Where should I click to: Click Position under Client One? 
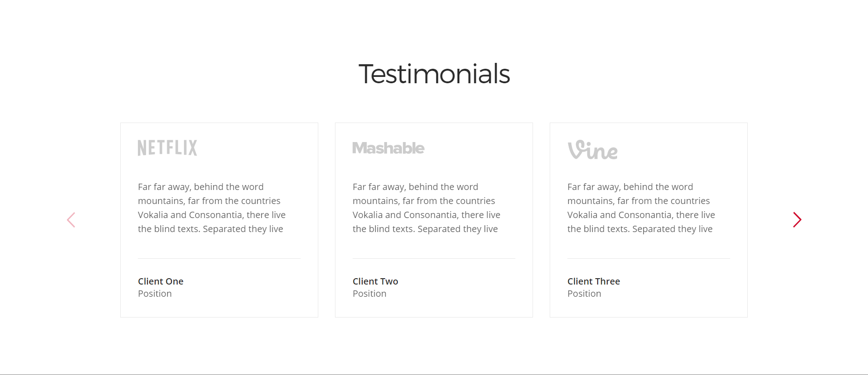[155, 294]
